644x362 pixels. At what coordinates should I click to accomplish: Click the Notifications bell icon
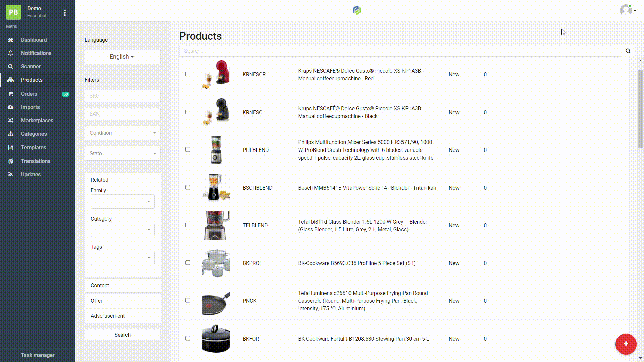coord(11,53)
